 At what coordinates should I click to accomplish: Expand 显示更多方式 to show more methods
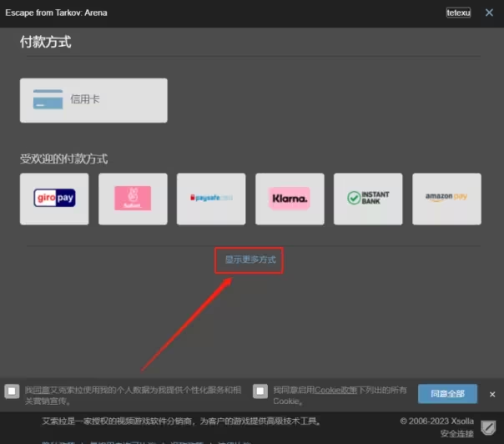click(x=249, y=260)
